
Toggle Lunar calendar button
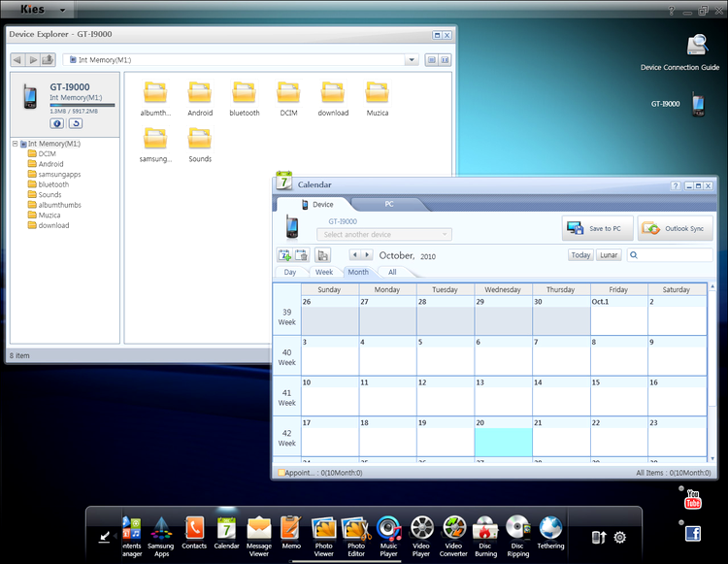coord(609,255)
